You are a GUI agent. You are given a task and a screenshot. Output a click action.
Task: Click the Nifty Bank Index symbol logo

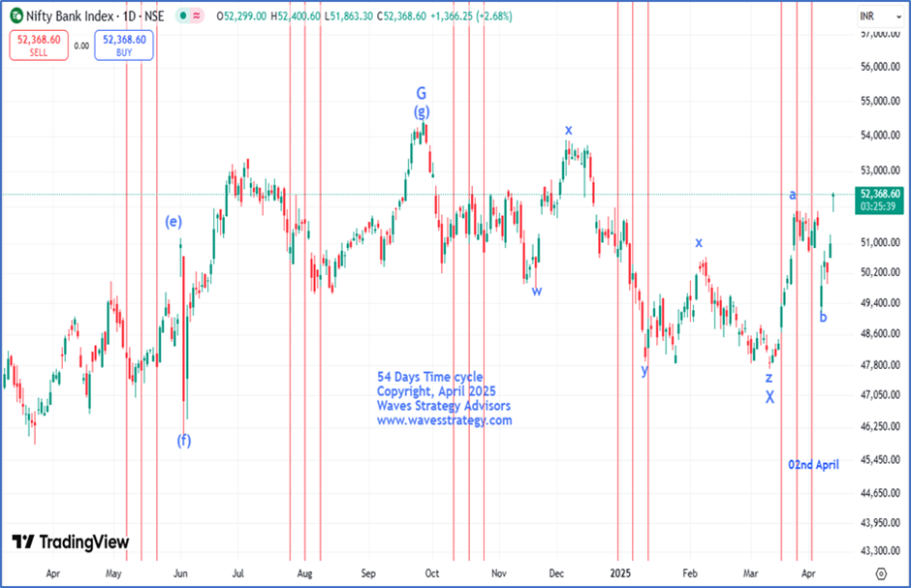(16, 15)
